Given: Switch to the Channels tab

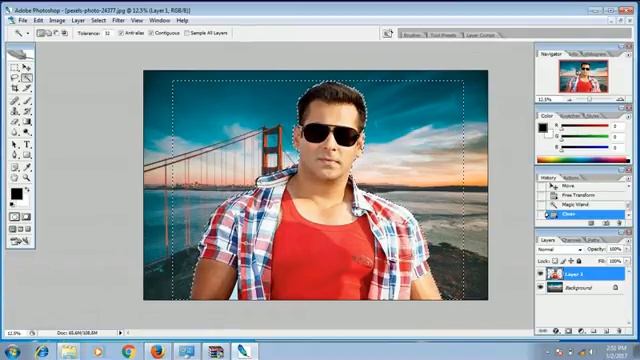Looking at the screenshot, I should point(571,240).
